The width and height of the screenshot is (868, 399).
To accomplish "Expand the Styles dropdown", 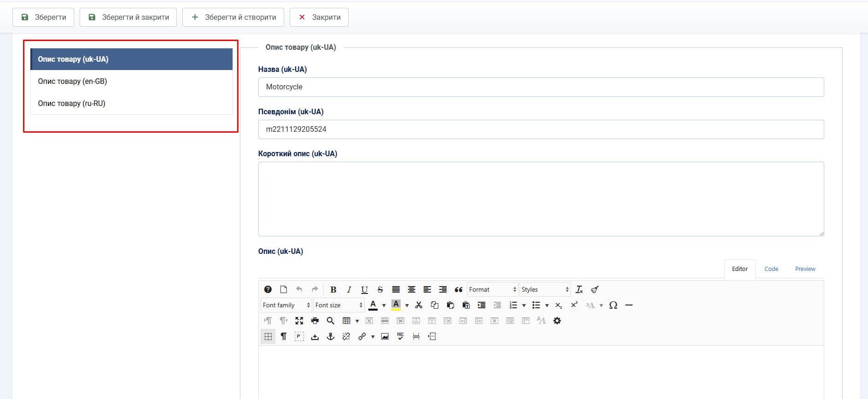I will point(545,289).
